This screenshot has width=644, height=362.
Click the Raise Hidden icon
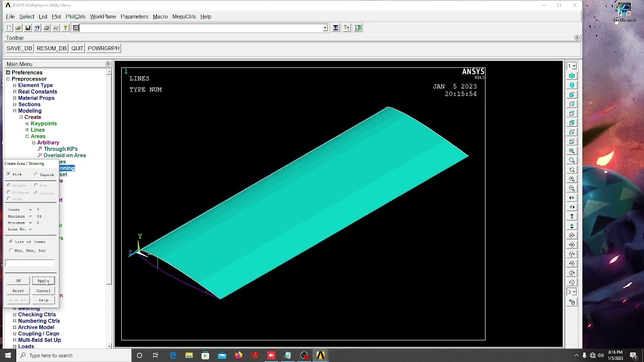tap(336, 28)
